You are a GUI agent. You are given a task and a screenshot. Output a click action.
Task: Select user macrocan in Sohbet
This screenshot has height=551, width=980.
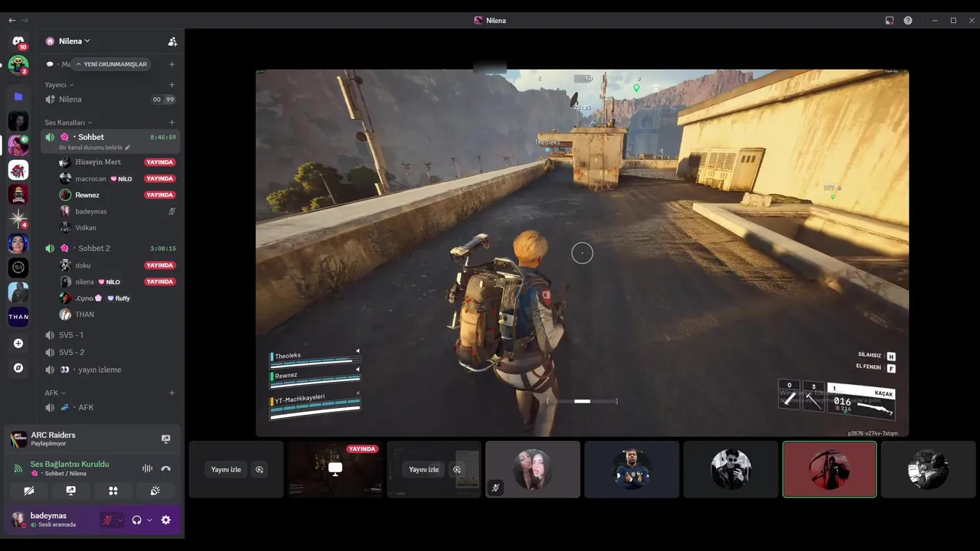(118, 178)
